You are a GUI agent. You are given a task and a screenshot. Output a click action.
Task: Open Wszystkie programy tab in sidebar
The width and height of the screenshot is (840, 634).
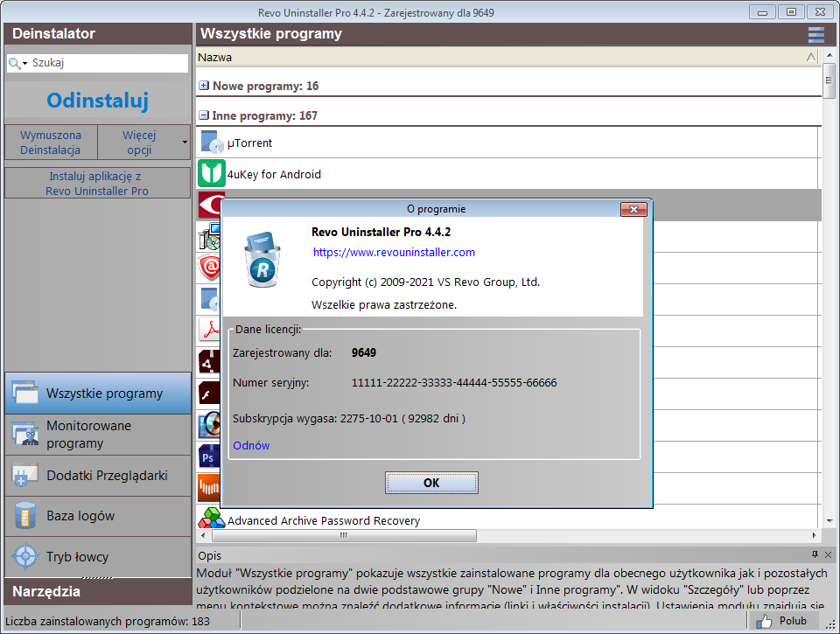coord(98,393)
